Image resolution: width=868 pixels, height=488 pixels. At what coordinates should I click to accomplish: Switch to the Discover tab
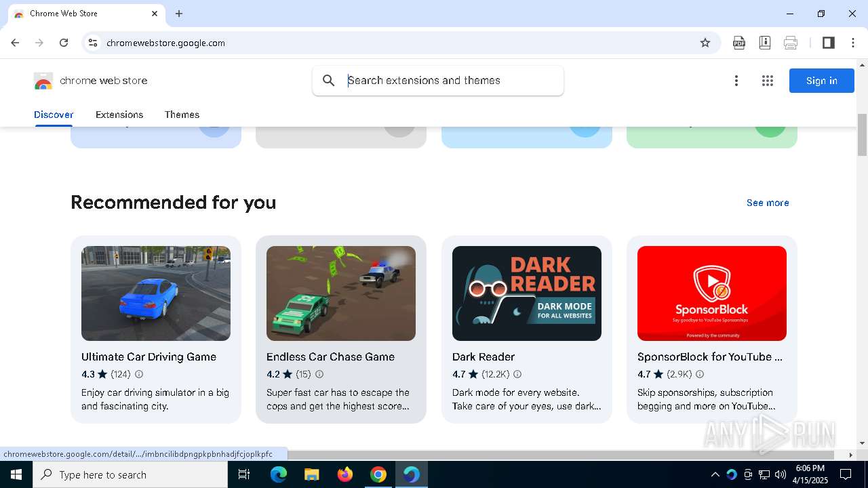pos(54,115)
